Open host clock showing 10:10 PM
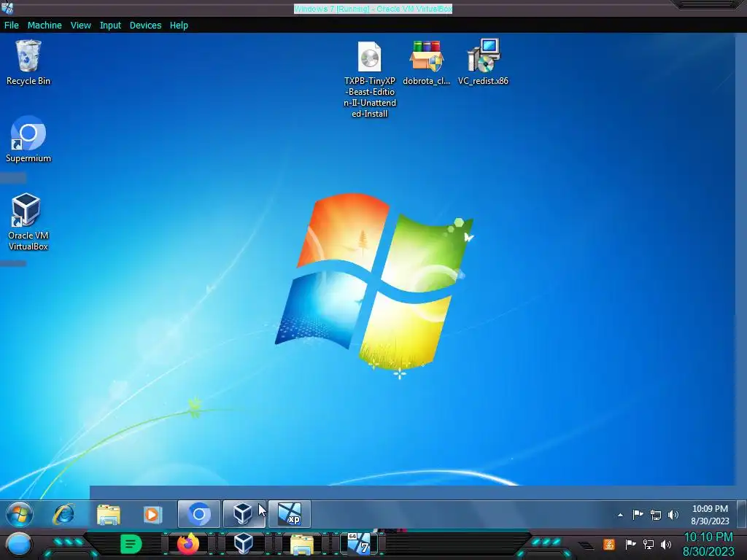 [708, 544]
